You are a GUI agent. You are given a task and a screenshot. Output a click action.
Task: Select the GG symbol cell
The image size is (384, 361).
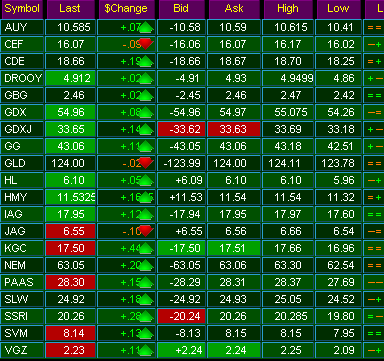[x=22, y=146]
